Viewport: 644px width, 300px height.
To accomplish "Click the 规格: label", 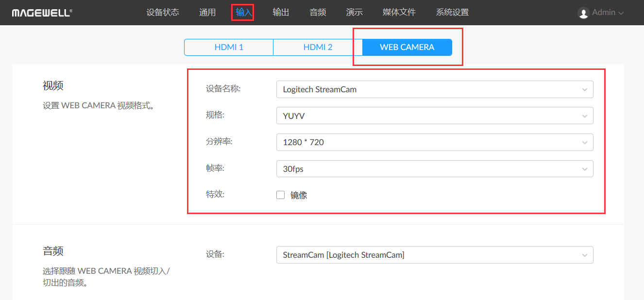I will (215, 116).
